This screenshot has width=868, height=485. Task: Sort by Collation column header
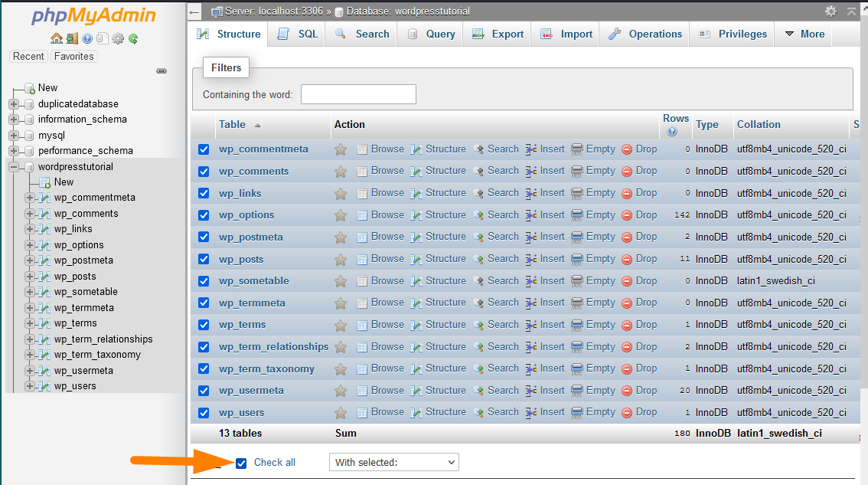759,125
